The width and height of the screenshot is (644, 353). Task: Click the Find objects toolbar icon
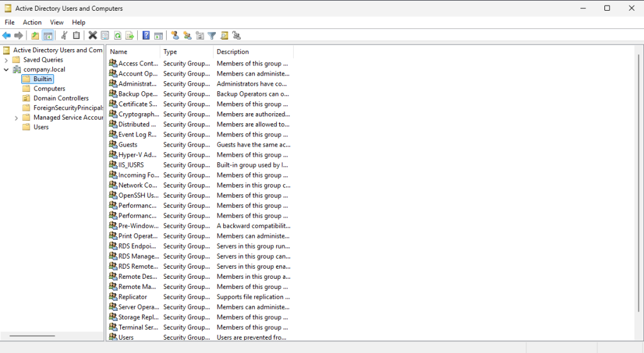tap(225, 36)
